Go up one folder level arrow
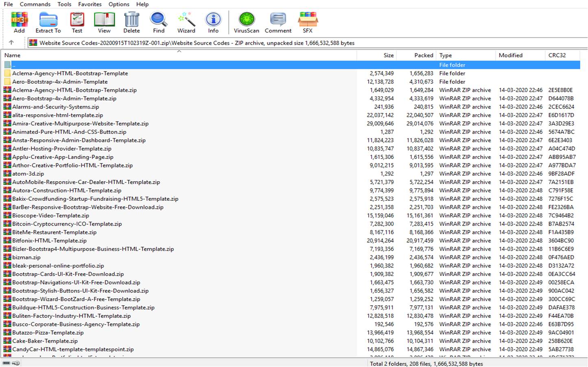 [x=11, y=43]
